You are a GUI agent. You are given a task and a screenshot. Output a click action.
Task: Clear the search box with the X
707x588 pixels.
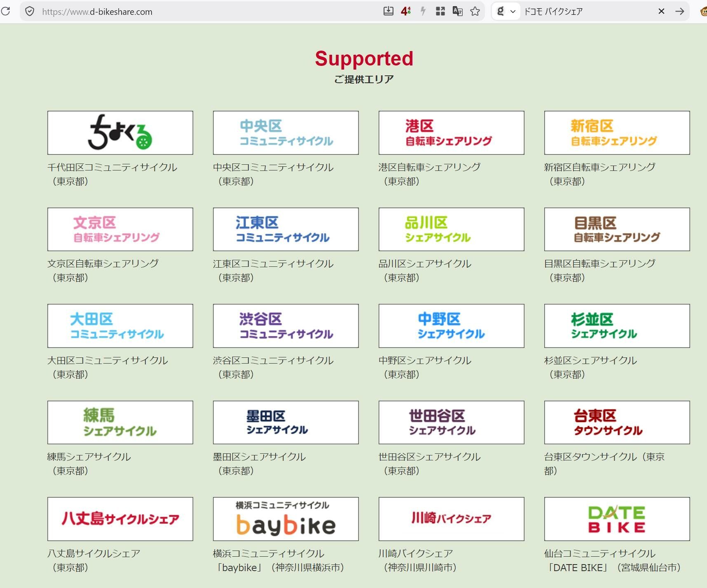(x=661, y=11)
